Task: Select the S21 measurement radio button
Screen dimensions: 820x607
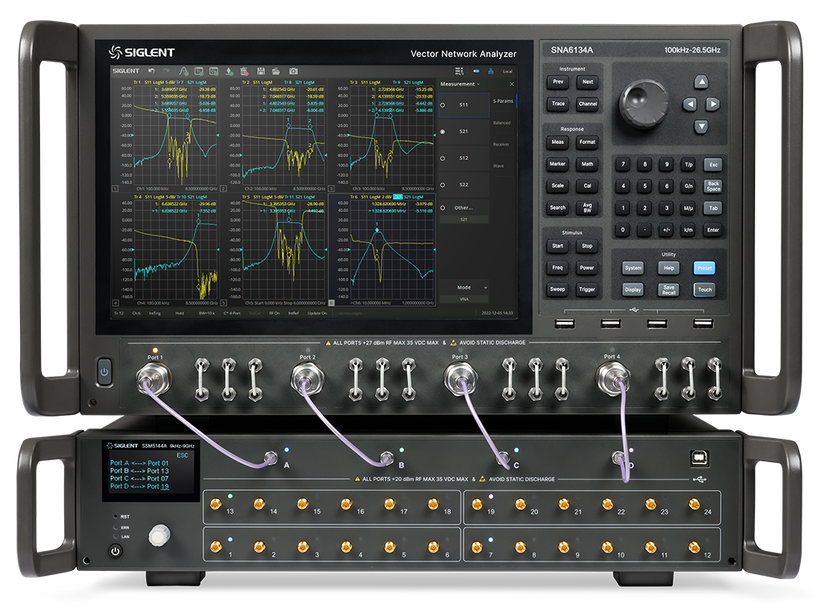Action: click(443, 132)
